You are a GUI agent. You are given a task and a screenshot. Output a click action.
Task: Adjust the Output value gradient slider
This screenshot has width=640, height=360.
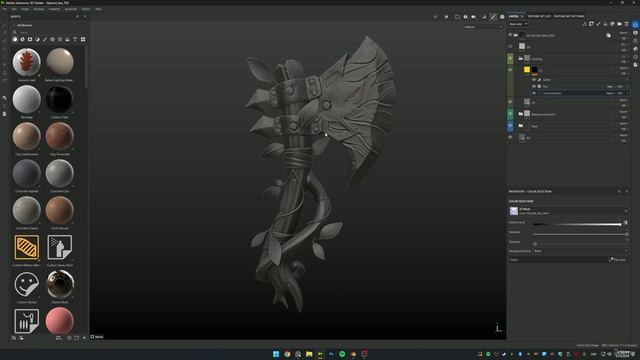coord(577,224)
